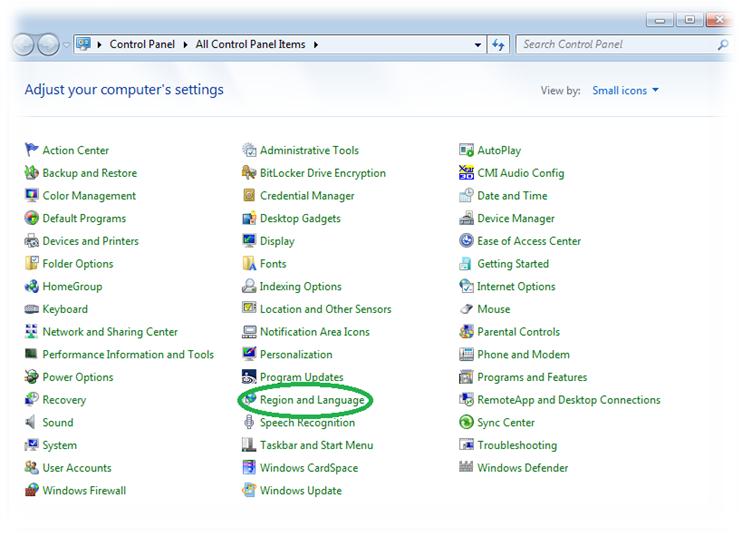Click the Folder Options icon
This screenshot has height=536, width=741.
tap(31, 263)
